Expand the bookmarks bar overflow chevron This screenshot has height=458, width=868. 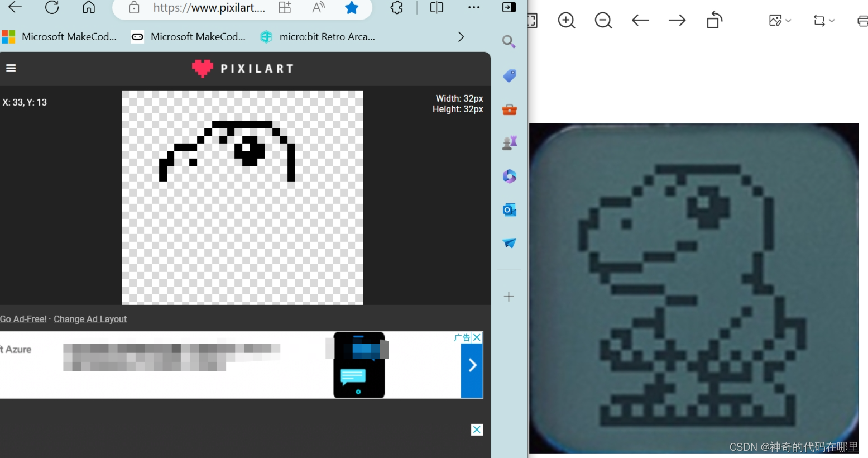pos(461,37)
